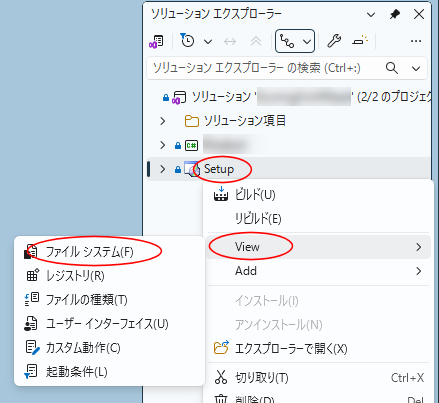Open the search options dropdown arrow
Screen dimensions: 439x403
click(x=416, y=68)
